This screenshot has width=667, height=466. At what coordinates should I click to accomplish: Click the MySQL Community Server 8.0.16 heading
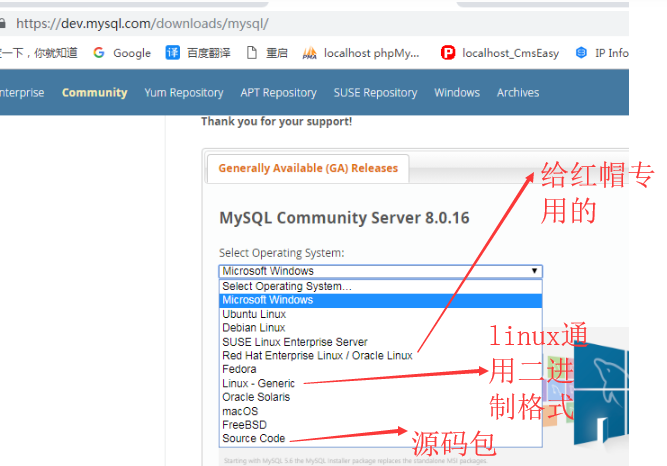point(344,218)
